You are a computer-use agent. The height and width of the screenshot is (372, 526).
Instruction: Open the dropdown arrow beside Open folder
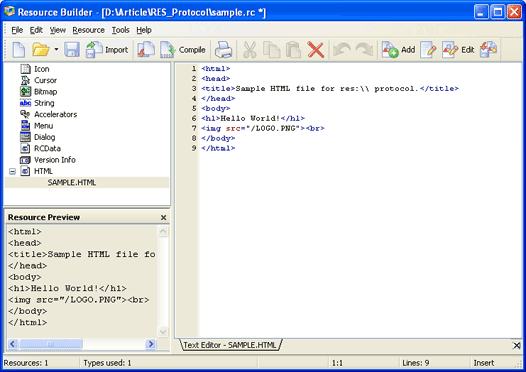pos(56,49)
